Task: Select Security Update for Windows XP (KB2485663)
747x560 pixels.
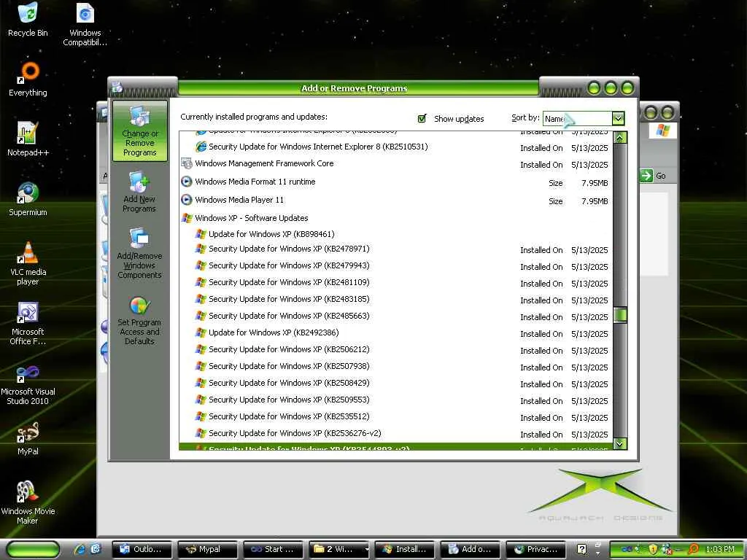Action: click(x=289, y=316)
